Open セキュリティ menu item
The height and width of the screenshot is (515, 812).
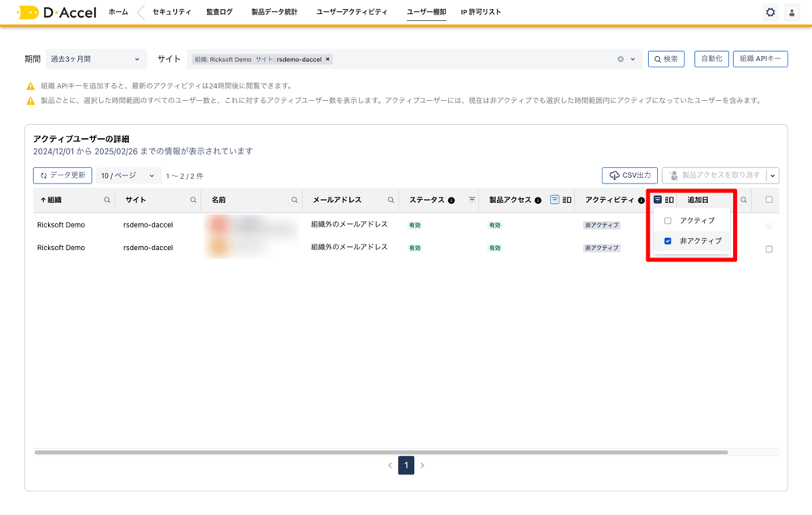(171, 12)
